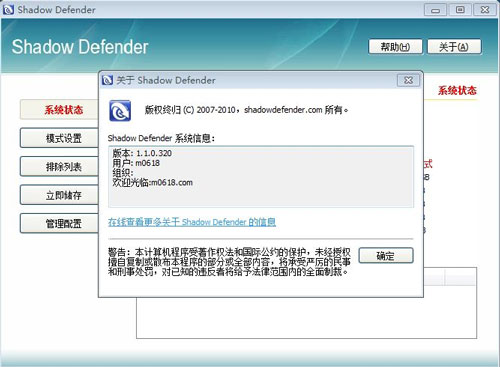Click the 帮助(H) help button

pyautogui.click(x=395, y=47)
